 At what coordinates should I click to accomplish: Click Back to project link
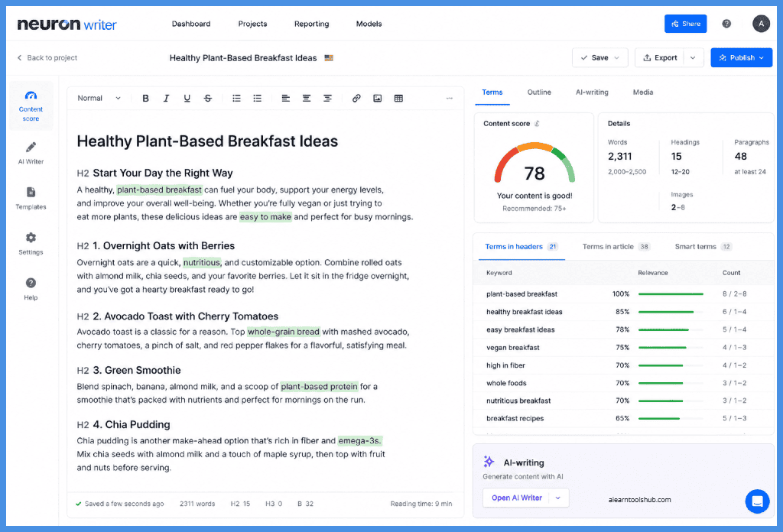tap(47, 58)
